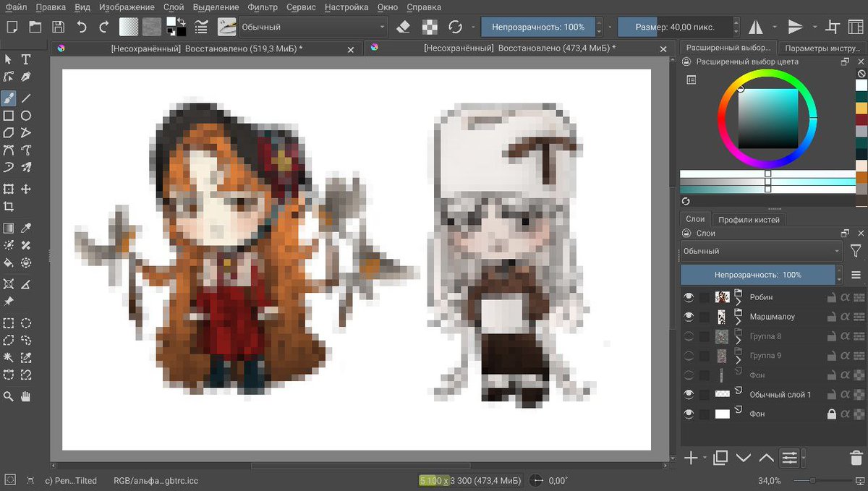
Task: Click the brush Непрозрачность 100% slider
Action: (x=538, y=27)
